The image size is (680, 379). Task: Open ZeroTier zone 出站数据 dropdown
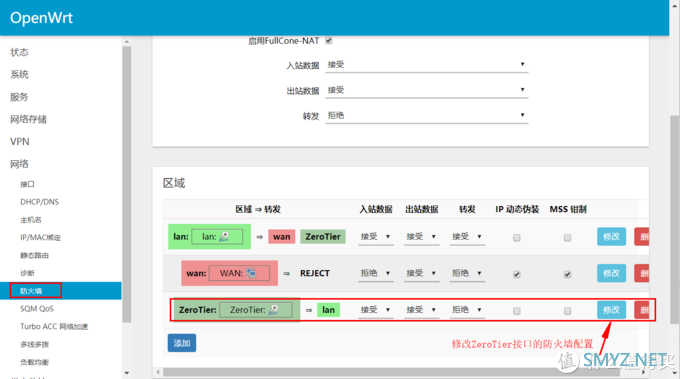tap(421, 310)
